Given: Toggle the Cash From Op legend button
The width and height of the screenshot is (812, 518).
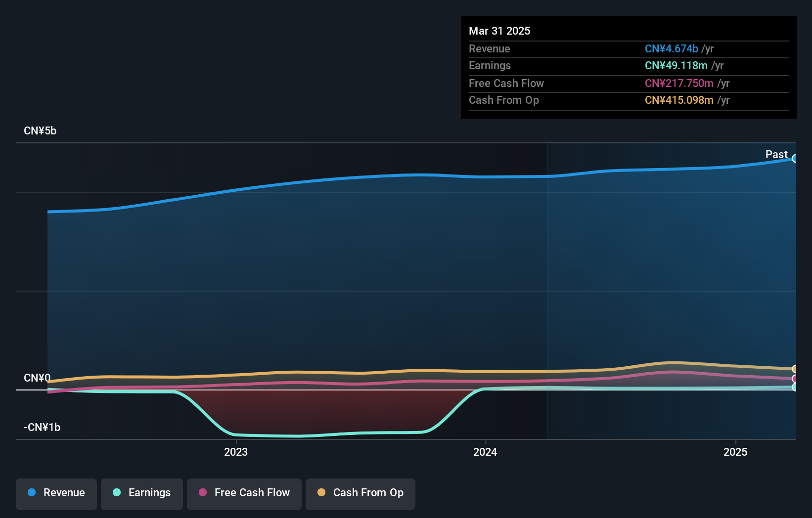Looking at the screenshot, I should tap(361, 494).
